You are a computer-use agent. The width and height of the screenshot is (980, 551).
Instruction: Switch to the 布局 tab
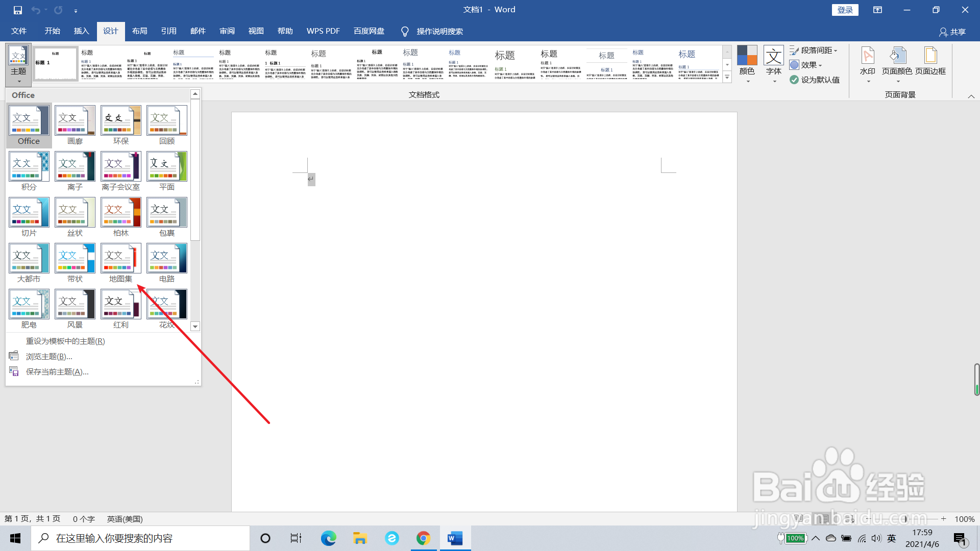click(x=139, y=31)
